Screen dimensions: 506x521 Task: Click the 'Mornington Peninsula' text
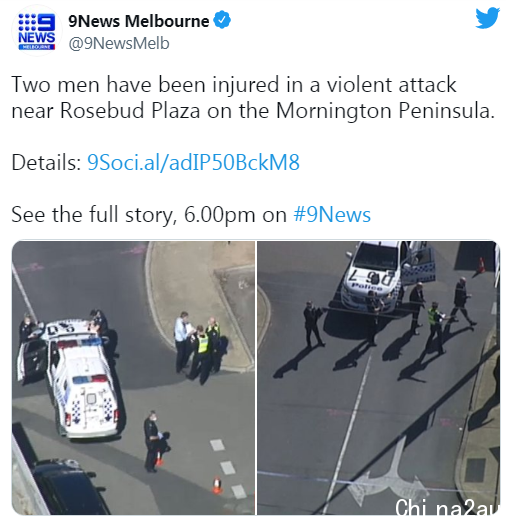[x=385, y=110]
